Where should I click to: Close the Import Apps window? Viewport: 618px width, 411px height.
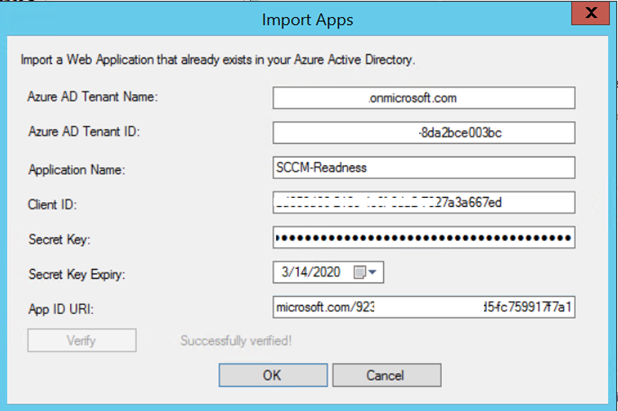[x=590, y=13]
